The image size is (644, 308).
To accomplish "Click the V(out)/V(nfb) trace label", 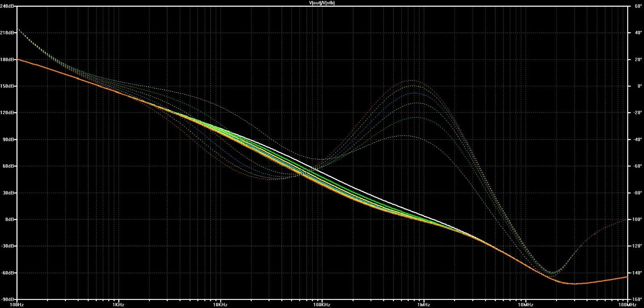I will point(322,3).
